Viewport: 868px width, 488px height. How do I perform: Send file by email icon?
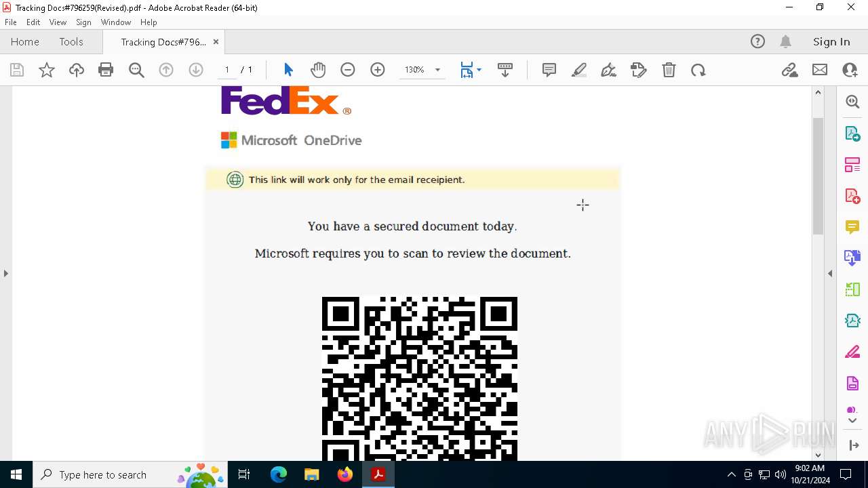click(820, 70)
